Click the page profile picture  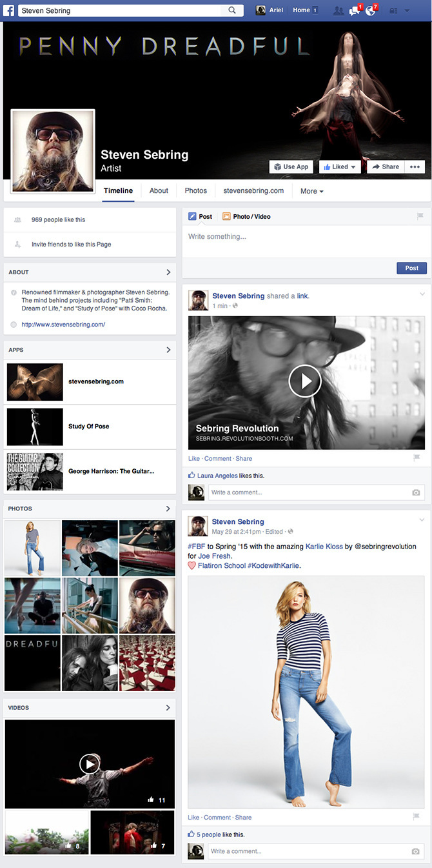point(53,151)
